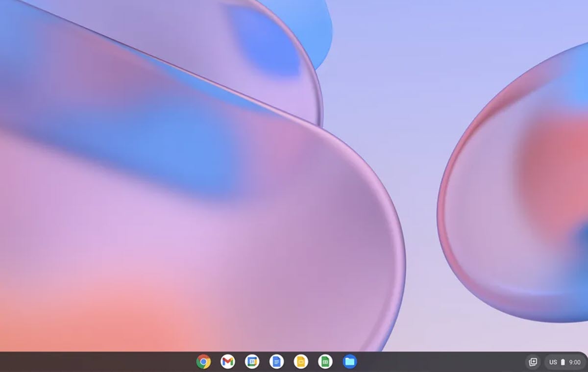Click the battery status icon
Viewport: 588px width, 372px height.
click(563, 362)
